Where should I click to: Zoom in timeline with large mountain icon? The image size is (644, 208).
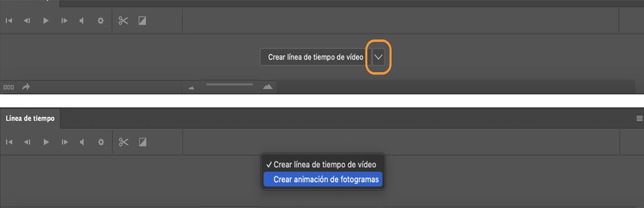coord(268,86)
